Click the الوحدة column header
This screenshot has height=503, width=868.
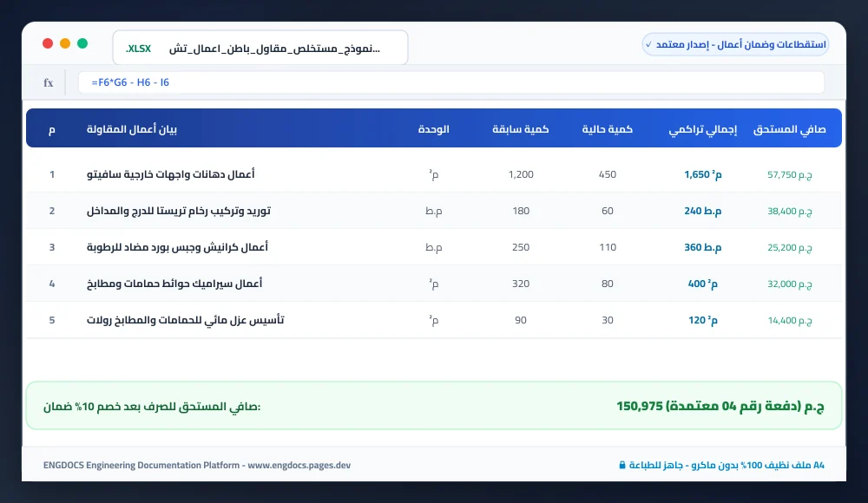[433, 129]
